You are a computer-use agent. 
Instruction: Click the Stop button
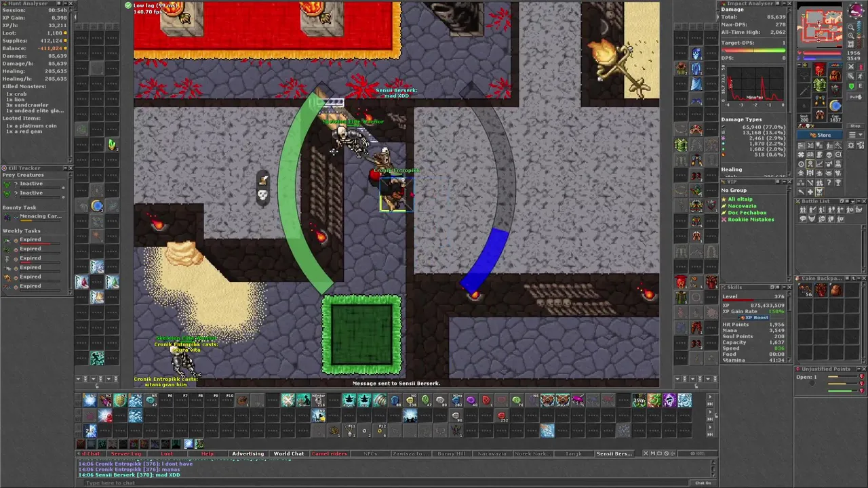pyautogui.click(x=856, y=126)
